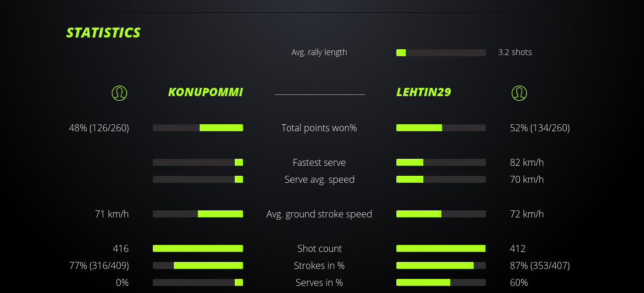The height and width of the screenshot is (293, 644).
Task: Click LEHTIN29's Fastest serve bar
Action: pos(441,162)
